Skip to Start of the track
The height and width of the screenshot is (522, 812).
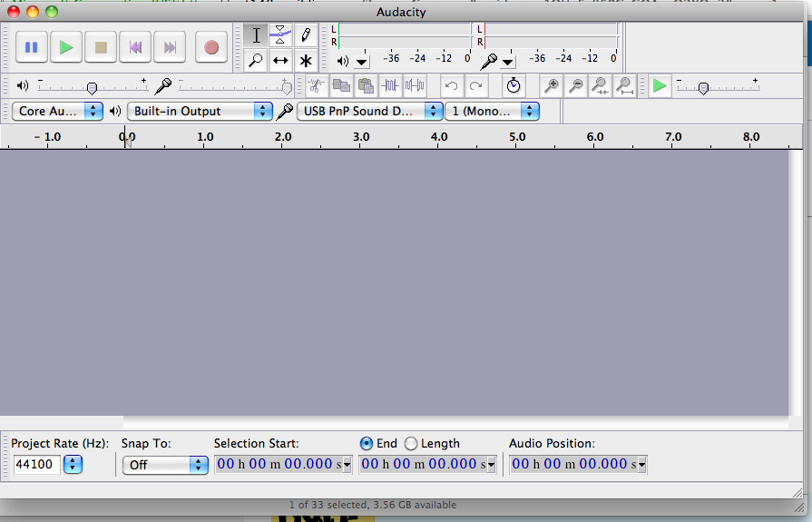coord(135,47)
